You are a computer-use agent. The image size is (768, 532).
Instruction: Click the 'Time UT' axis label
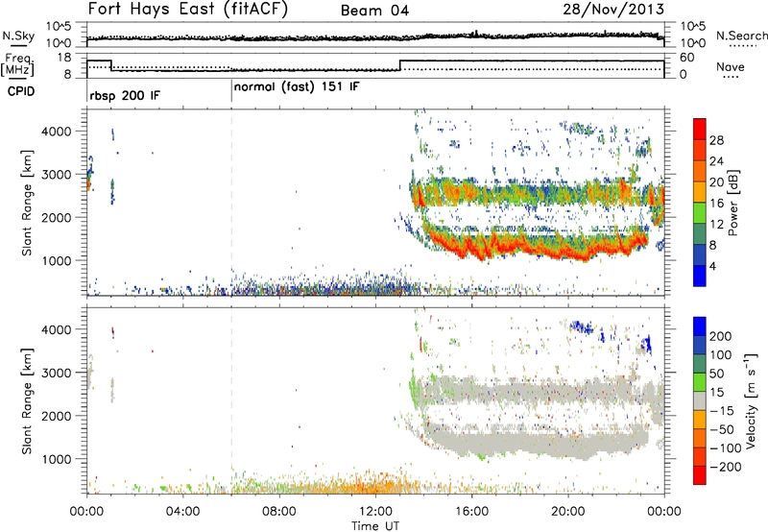pos(375,526)
